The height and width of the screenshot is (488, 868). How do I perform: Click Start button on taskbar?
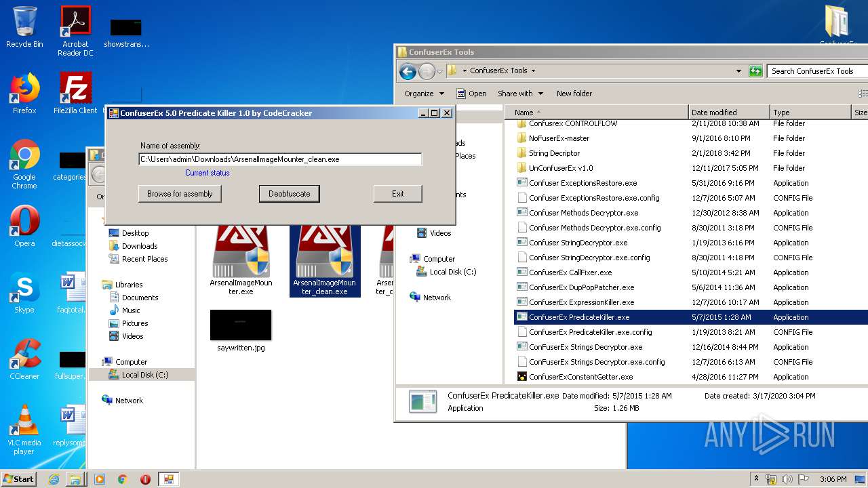[x=18, y=479]
